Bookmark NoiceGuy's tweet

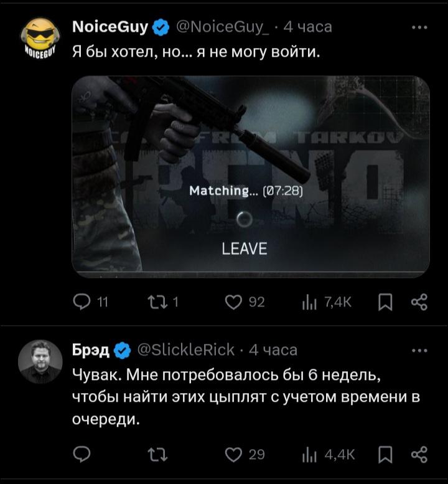click(385, 302)
